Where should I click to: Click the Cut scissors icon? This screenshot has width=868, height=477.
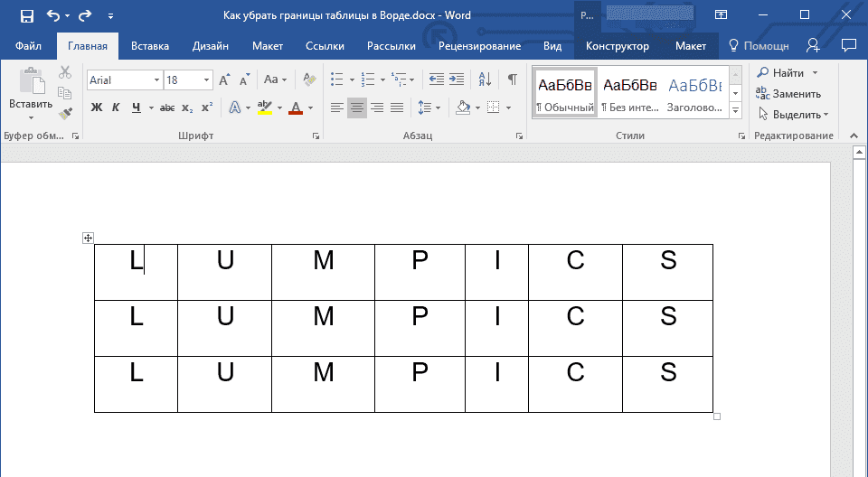(65, 73)
